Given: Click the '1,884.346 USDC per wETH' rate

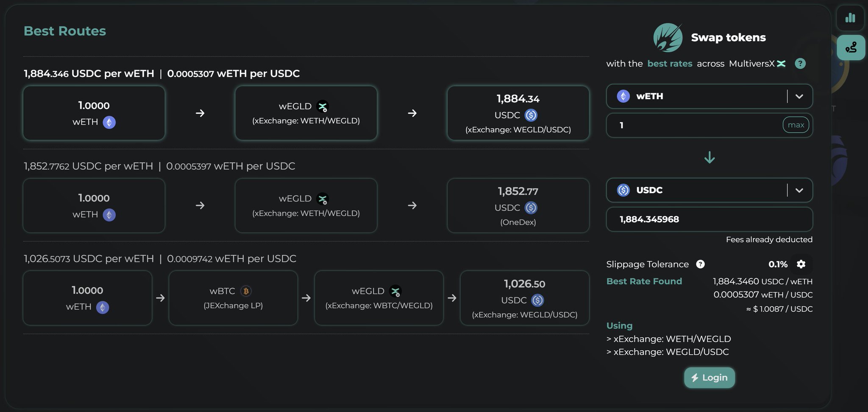Looking at the screenshot, I should [x=89, y=74].
